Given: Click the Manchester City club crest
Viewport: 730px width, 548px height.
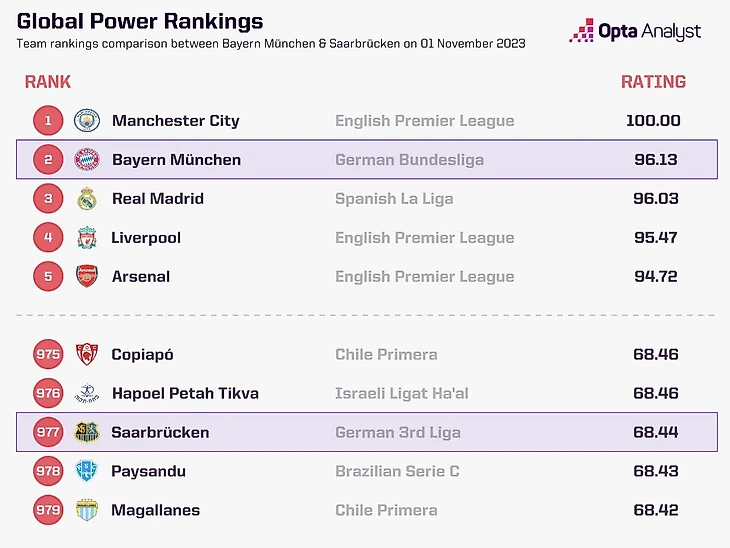Looking at the screenshot, I should (x=86, y=121).
